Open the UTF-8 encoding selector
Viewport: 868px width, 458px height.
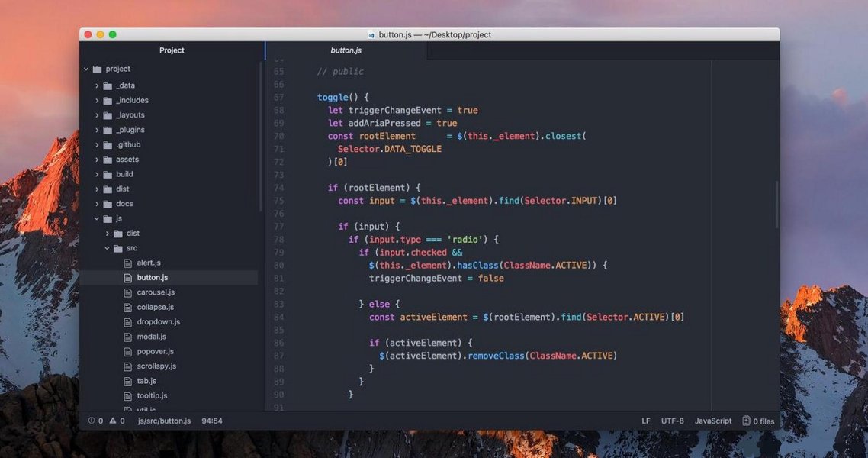[671, 421]
